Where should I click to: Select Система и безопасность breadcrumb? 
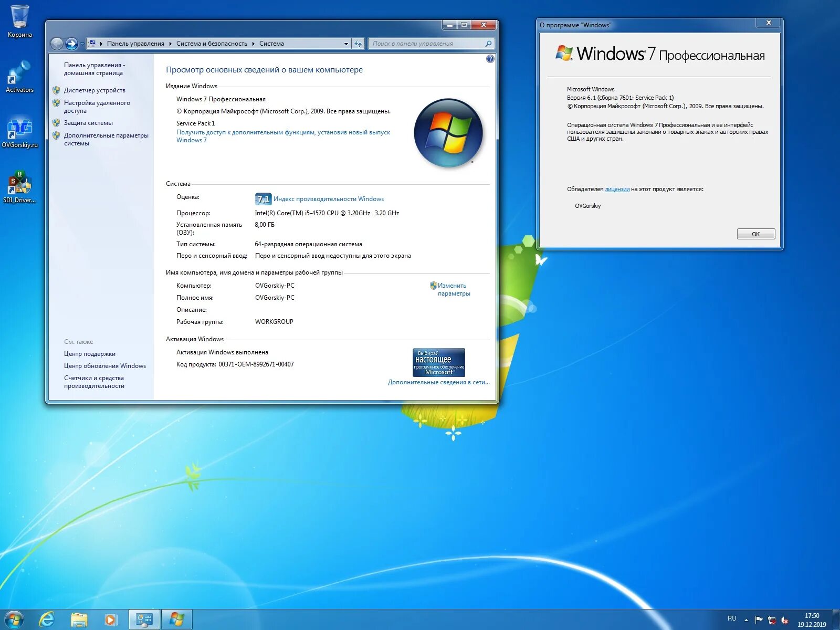(212, 44)
